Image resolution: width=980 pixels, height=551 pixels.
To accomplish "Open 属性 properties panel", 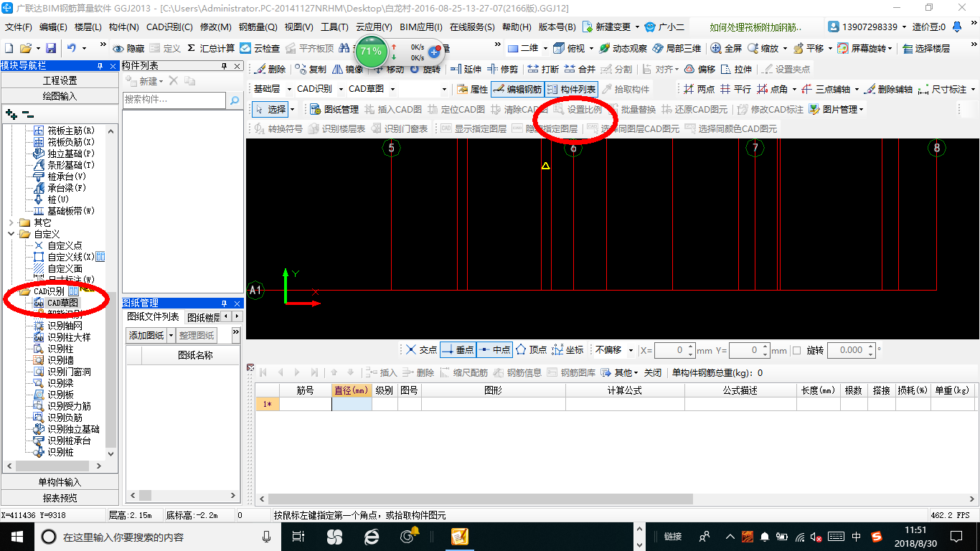I will click(472, 90).
